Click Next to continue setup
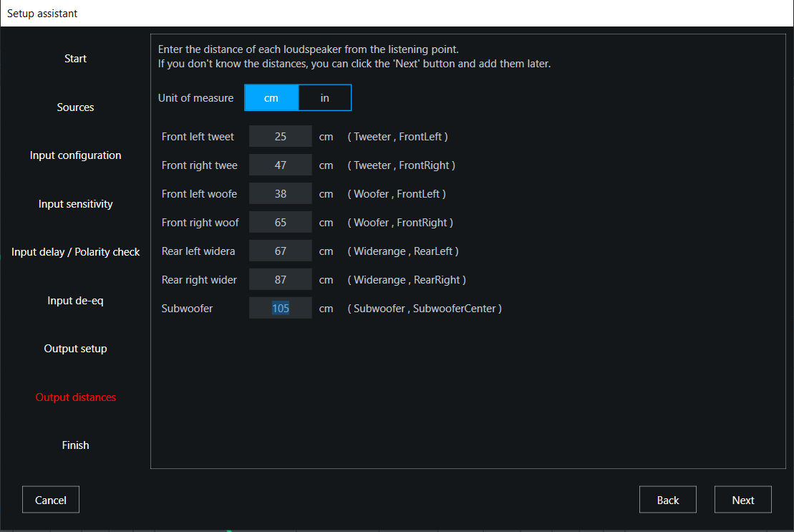Image resolution: width=794 pixels, height=532 pixels. point(742,500)
